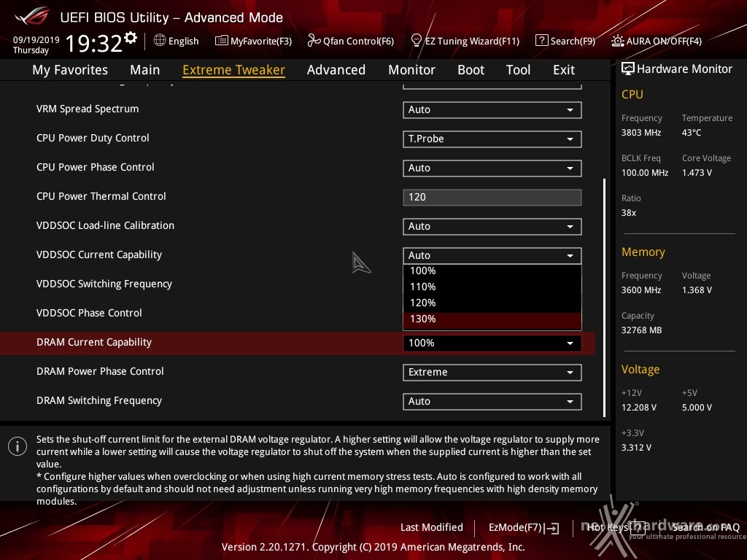This screenshot has height=560, width=747.
Task: Select the DRAM Power Phase Control label
Action: pyautogui.click(x=100, y=371)
